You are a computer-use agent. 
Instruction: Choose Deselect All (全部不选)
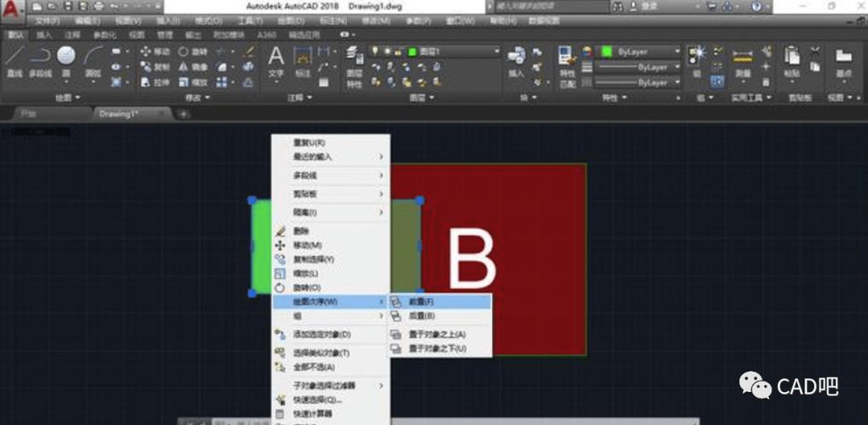[331, 367]
